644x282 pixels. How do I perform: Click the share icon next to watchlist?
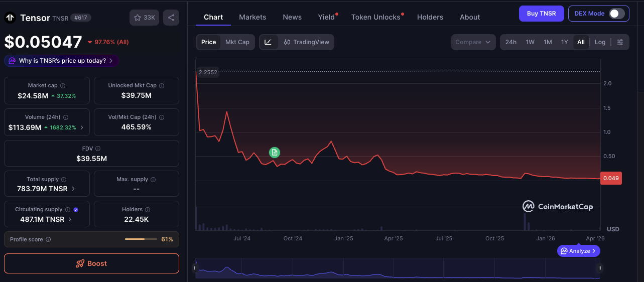point(171,18)
